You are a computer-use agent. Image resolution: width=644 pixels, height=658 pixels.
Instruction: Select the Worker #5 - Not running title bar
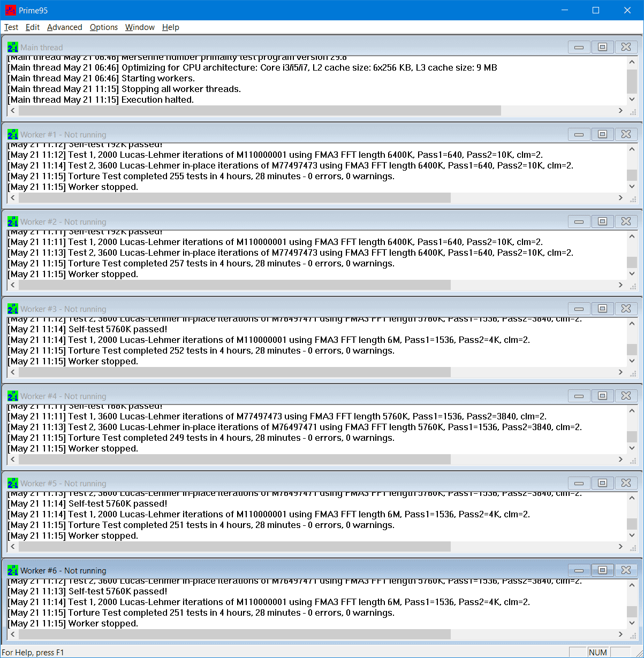click(322, 483)
